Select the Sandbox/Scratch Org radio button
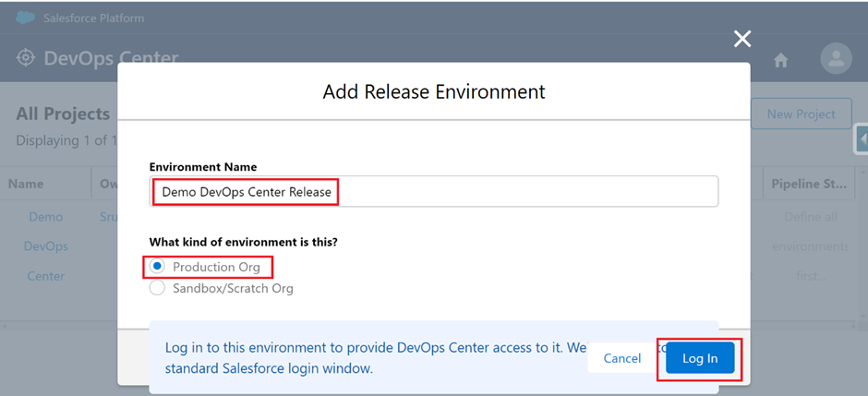The image size is (868, 396). tap(158, 288)
